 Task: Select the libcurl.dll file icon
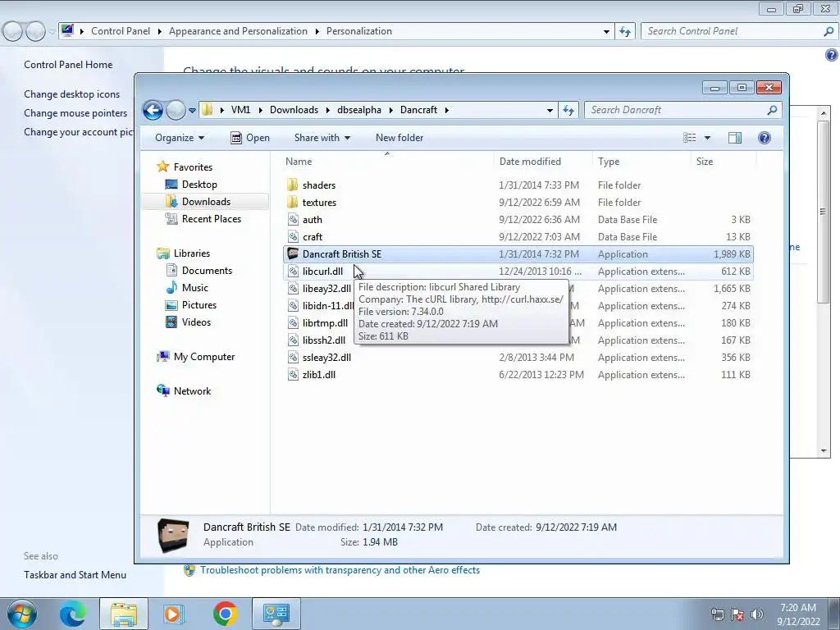293,271
